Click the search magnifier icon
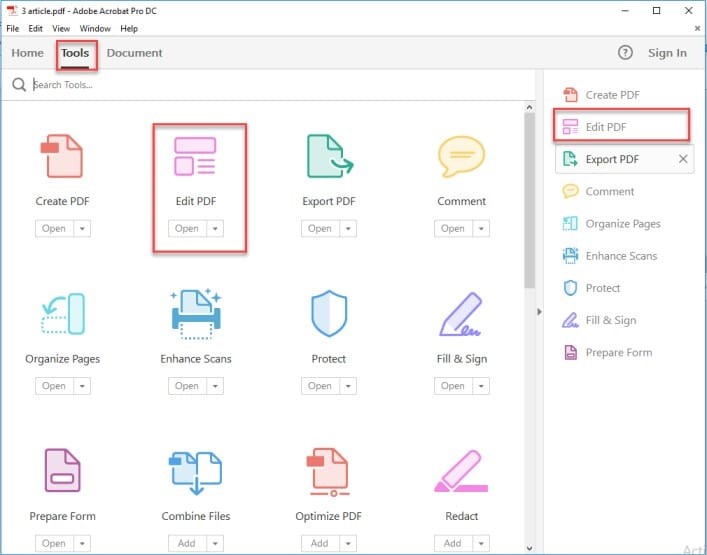 (x=19, y=84)
